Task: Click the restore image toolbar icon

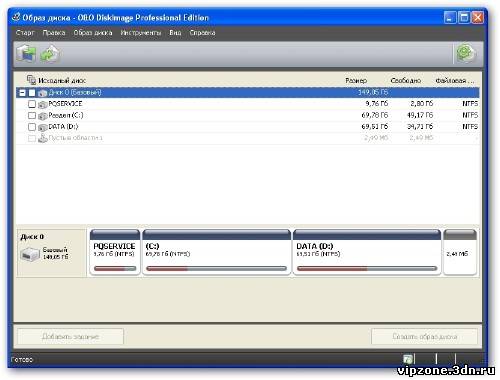Action: point(49,54)
